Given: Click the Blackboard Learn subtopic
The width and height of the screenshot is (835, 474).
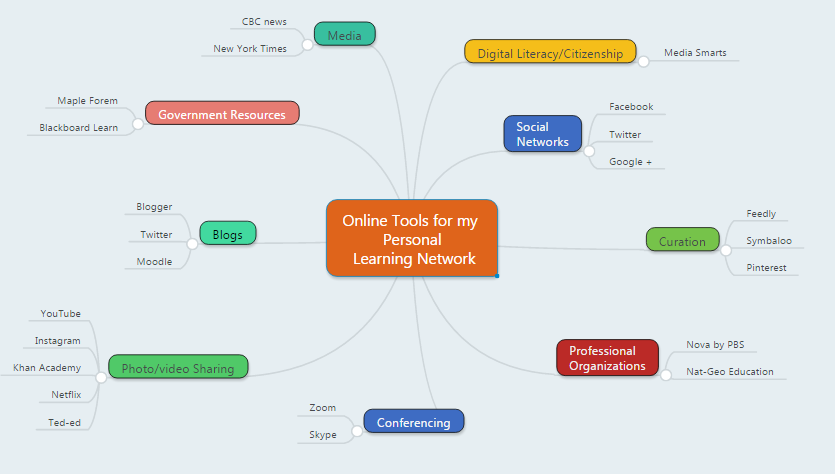Looking at the screenshot, I should [x=78, y=128].
